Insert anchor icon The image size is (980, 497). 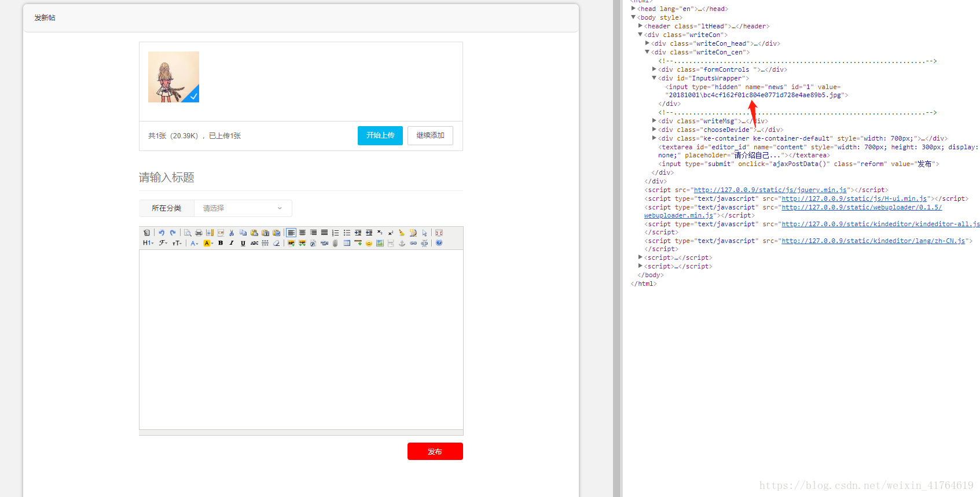pyautogui.click(x=402, y=243)
